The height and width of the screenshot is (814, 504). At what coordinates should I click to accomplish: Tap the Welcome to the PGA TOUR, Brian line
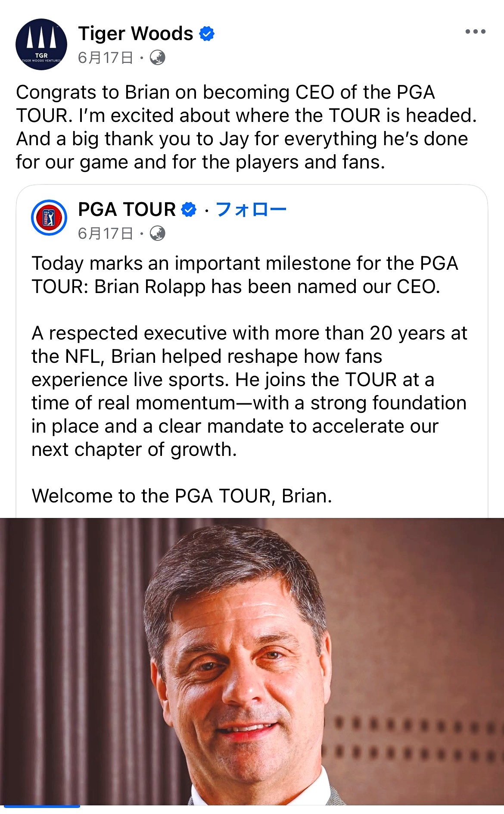pos(182,496)
